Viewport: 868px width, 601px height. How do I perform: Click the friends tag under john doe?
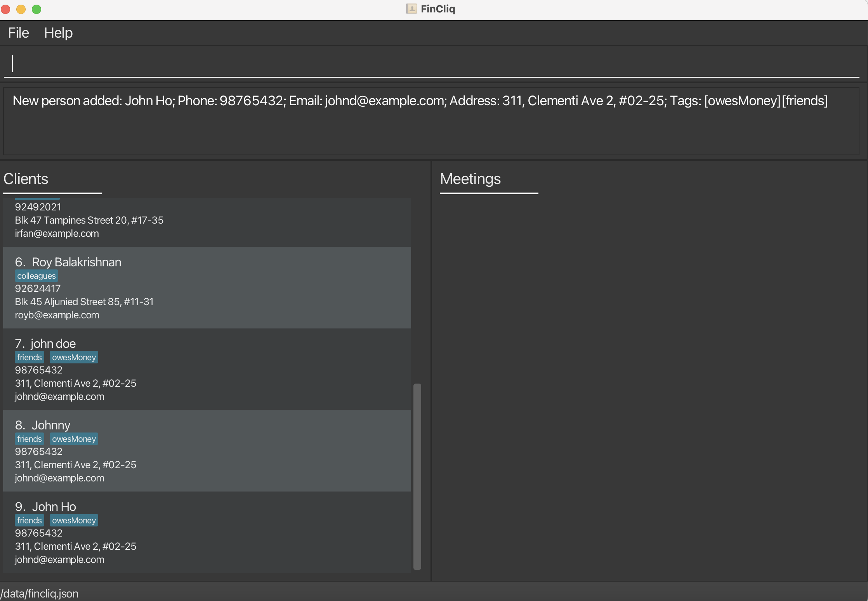click(29, 358)
